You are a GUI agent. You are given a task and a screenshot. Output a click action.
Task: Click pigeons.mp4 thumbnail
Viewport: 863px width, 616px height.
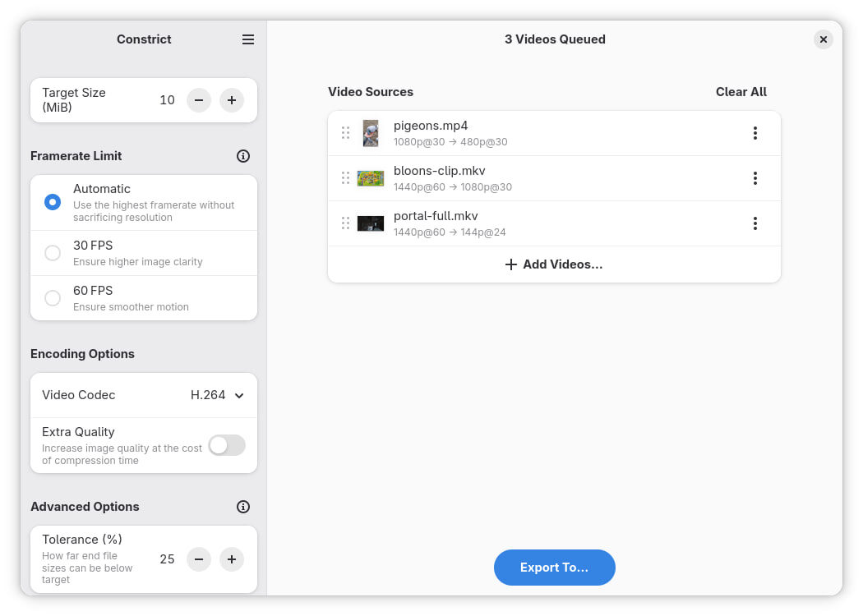371,133
